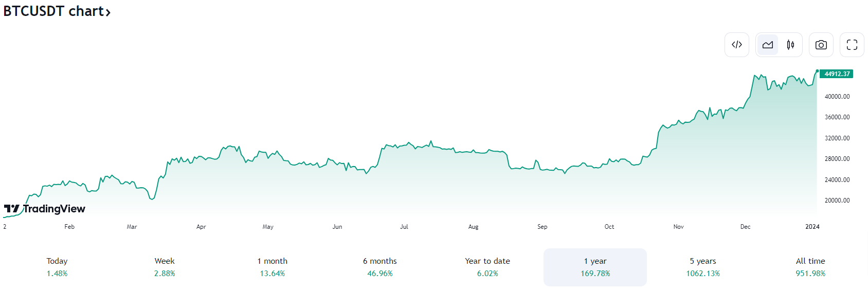868x290 pixels.
Task: Show the 6 months performance range
Action: [380, 267]
